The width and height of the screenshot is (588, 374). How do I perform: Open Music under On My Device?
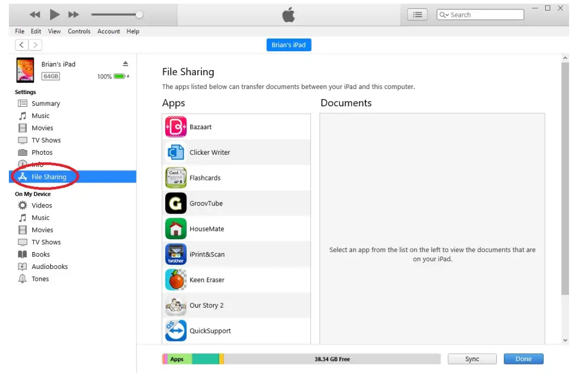click(x=41, y=218)
